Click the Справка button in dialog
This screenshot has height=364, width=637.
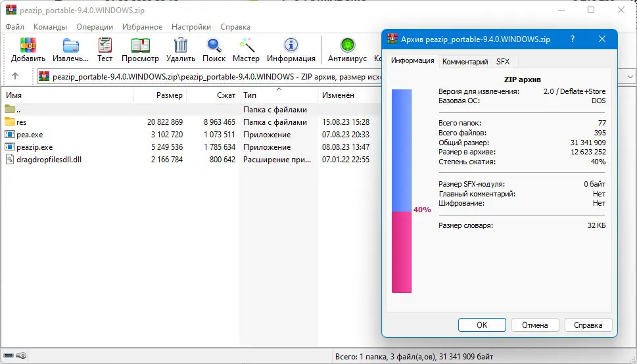(x=588, y=325)
